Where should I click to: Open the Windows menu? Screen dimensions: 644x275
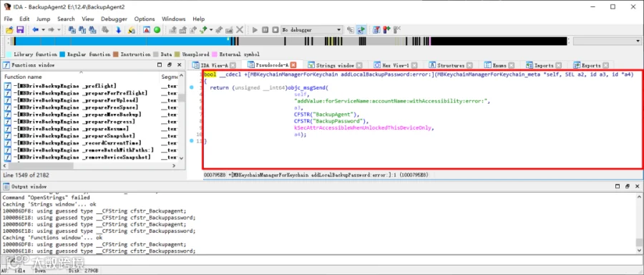173,19
